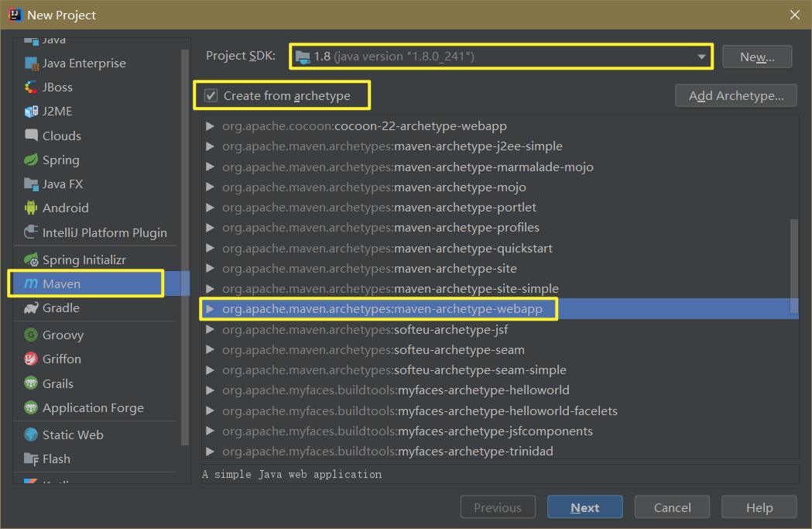Image resolution: width=812 pixels, height=529 pixels.
Task: Click the Android robot icon
Action: tap(31, 208)
